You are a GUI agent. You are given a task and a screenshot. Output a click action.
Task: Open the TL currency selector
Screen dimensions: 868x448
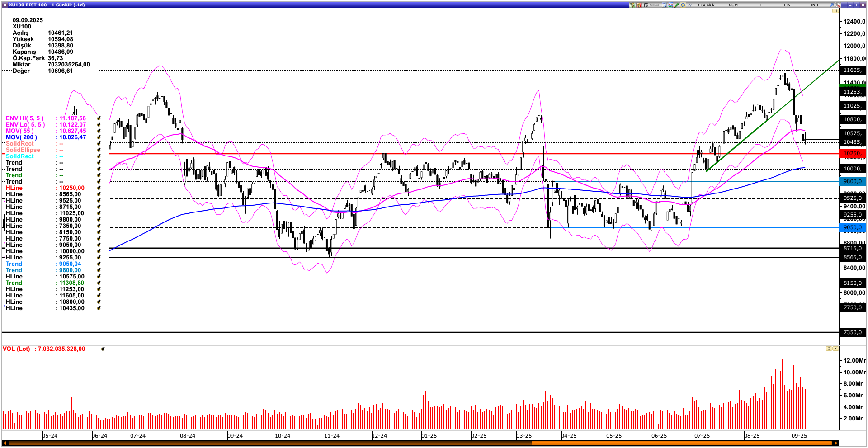pyautogui.click(x=760, y=5)
